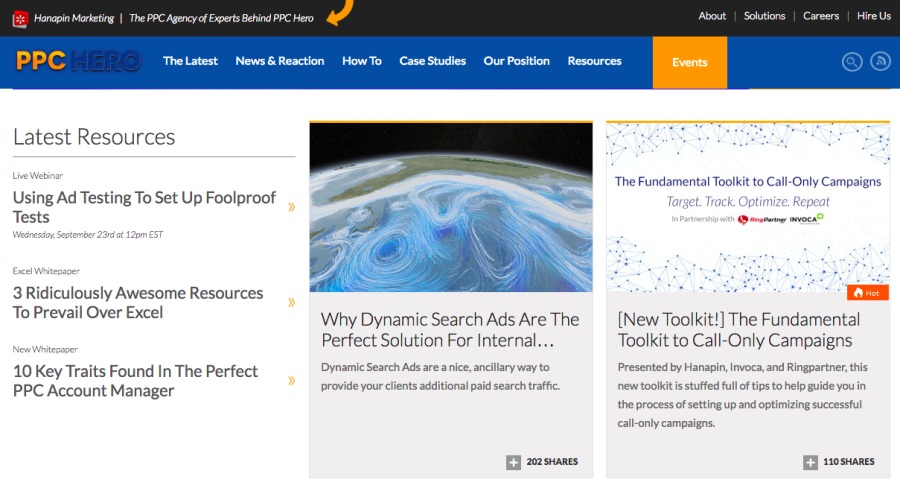Click New Whitepaper label

[x=45, y=349]
